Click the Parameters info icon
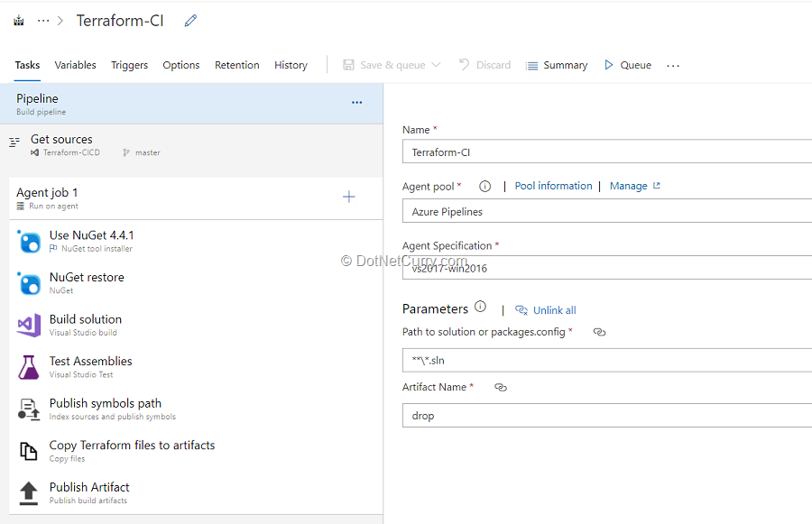812x524 pixels. coord(480,308)
